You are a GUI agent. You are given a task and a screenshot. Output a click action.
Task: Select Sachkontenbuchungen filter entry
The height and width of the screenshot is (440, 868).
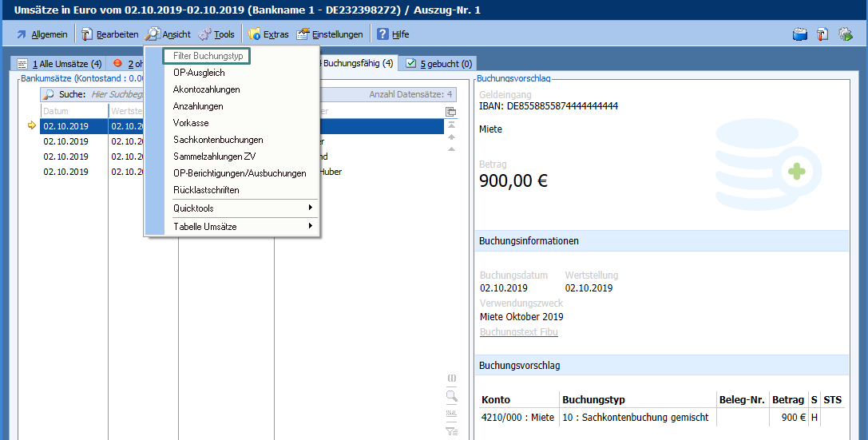218,140
